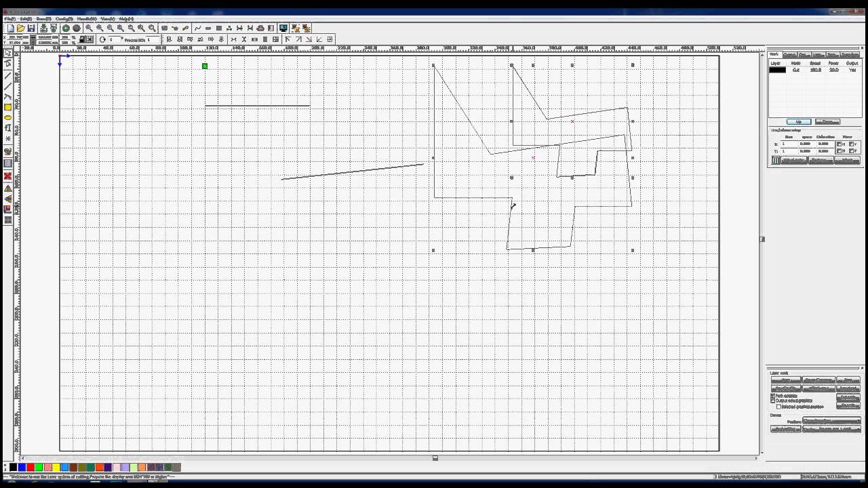Click the center-on-page positioning icon
This screenshot has height=488, width=868.
[x=330, y=39]
